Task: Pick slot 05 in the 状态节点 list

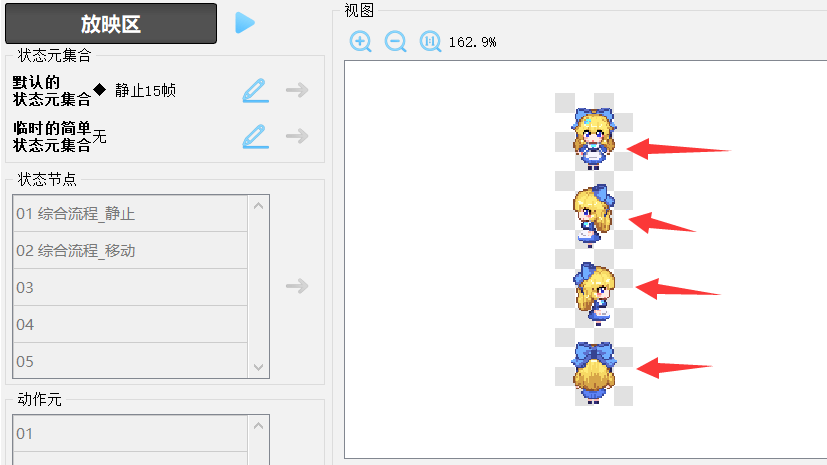Action: [129, 361]
